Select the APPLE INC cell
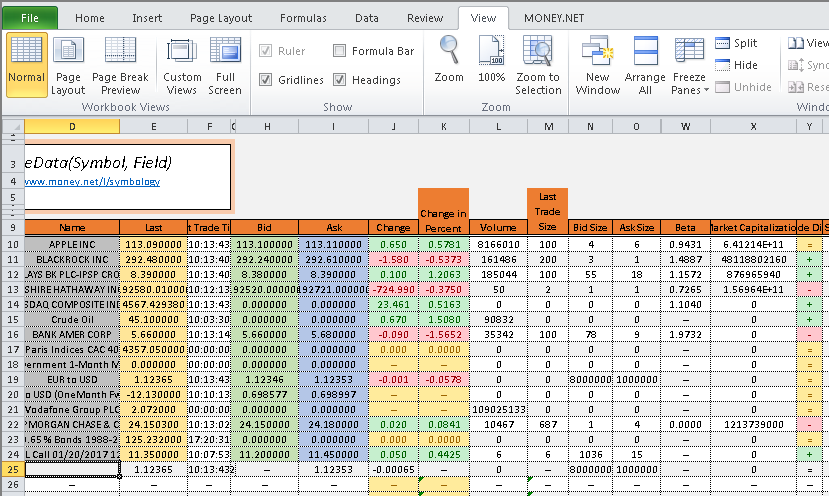Screen dimensions: 829x496 pyautogui.click(x=72, y=244)
